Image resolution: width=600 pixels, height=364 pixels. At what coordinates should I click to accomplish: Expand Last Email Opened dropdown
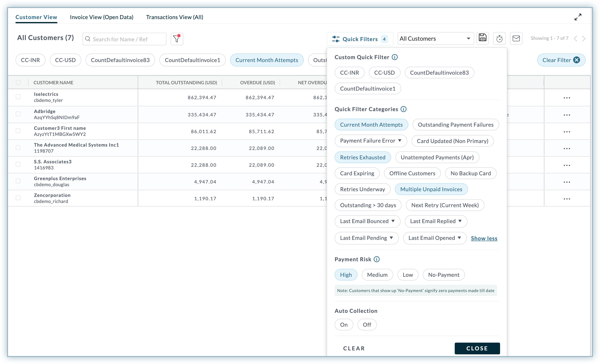[435, 238]
